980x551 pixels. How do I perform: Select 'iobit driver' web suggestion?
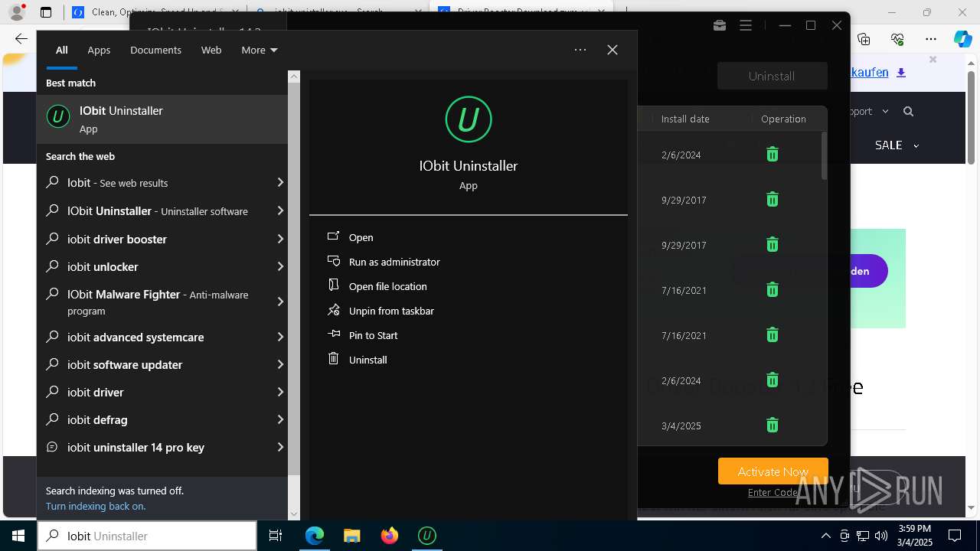pyautogui.click(x=162, y=392)
